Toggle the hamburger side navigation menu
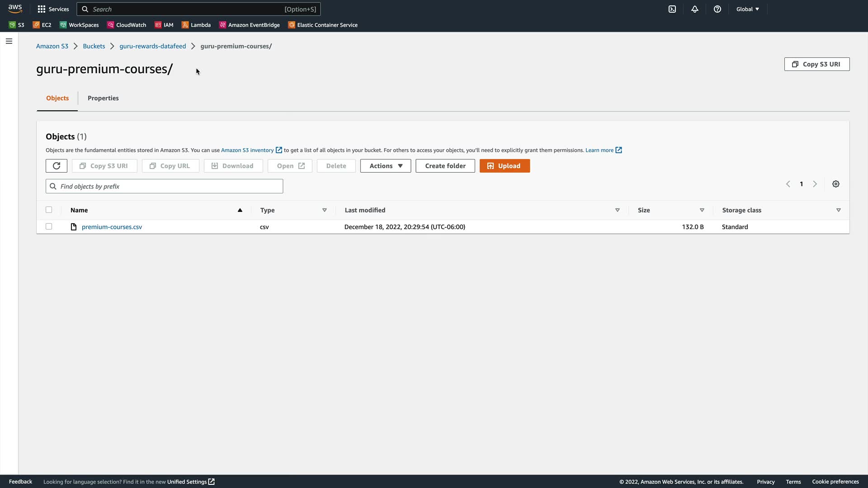 click(x=9, y=41)
